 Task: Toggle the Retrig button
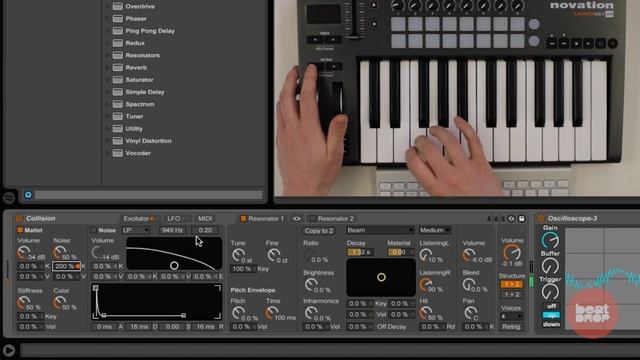coord(511,327)
